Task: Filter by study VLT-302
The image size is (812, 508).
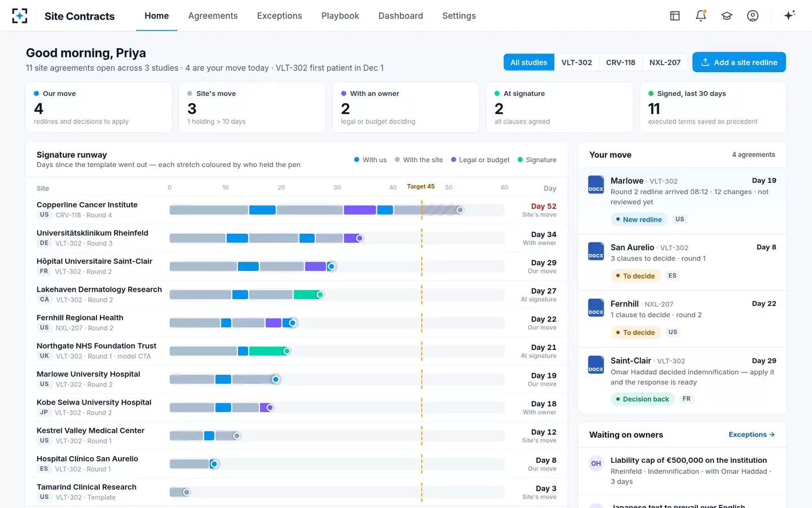Action: (x=577, y=62)
